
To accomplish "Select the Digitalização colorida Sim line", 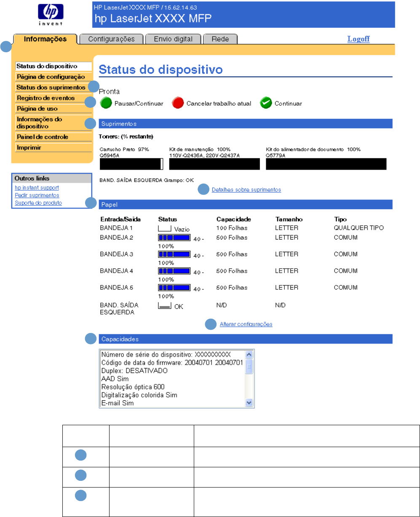I will tap(139, 394).
